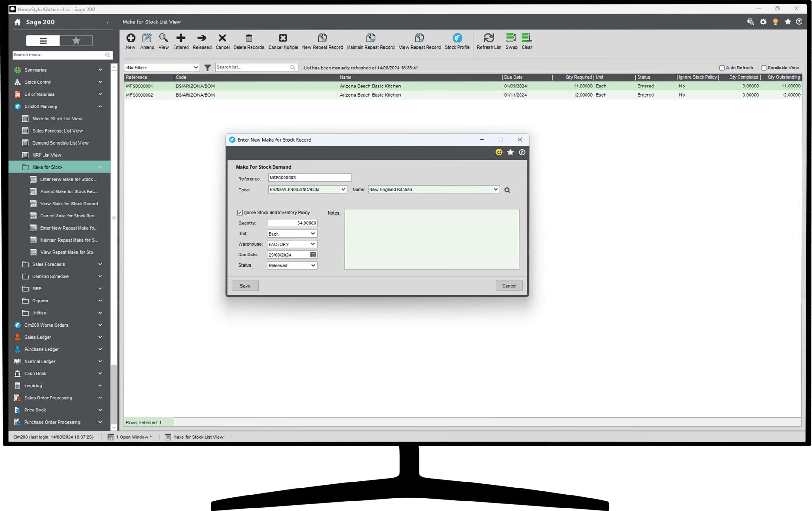Click the New record toolbar icon
The height and width of the screenshot is (511, 812).
[130, 38]
